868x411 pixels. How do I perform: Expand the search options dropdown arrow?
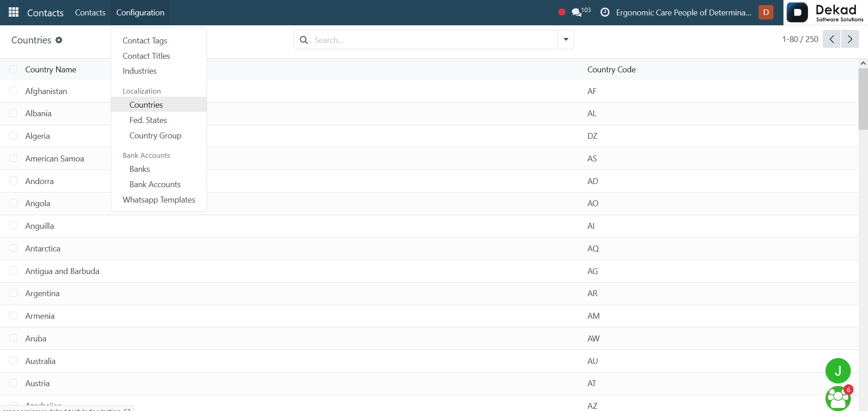(566, 39)
